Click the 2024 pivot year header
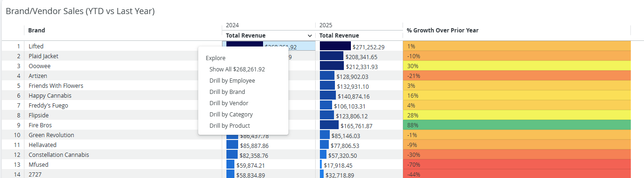 pos(233,25)
